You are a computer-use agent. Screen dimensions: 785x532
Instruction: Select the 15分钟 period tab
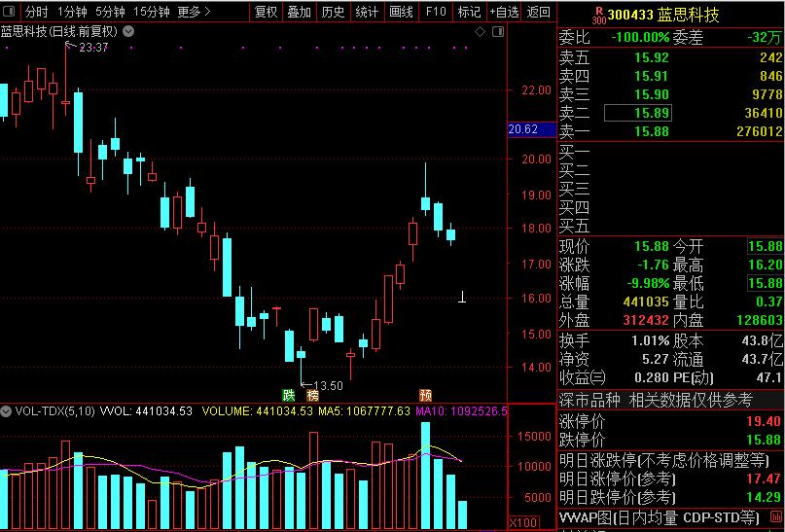(x=151, y=12)
